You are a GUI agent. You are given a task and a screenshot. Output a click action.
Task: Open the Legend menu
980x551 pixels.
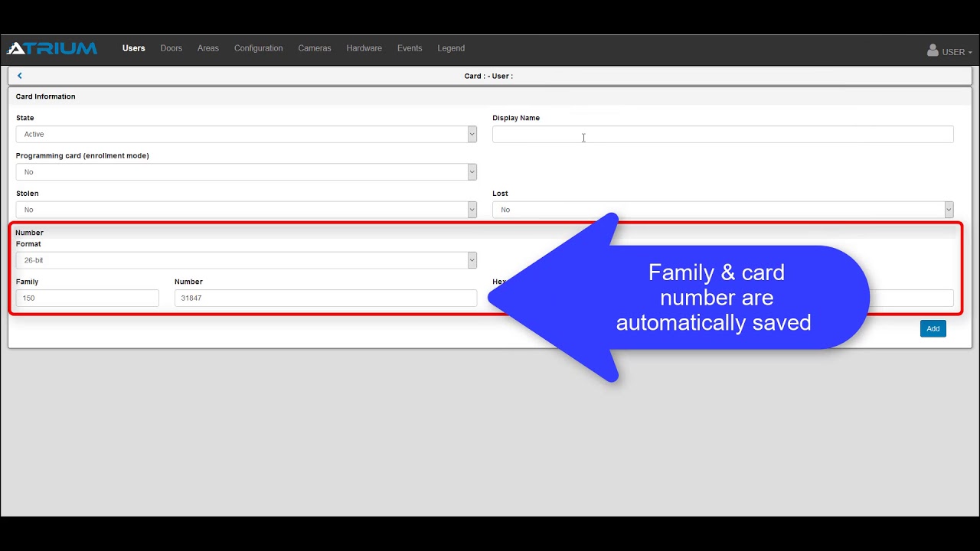(451, 48)
